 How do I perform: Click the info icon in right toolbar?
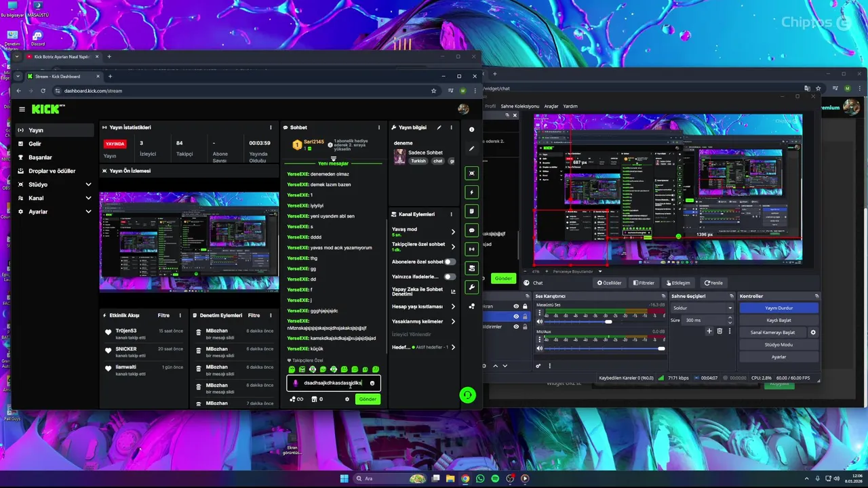tap(472, 129)
